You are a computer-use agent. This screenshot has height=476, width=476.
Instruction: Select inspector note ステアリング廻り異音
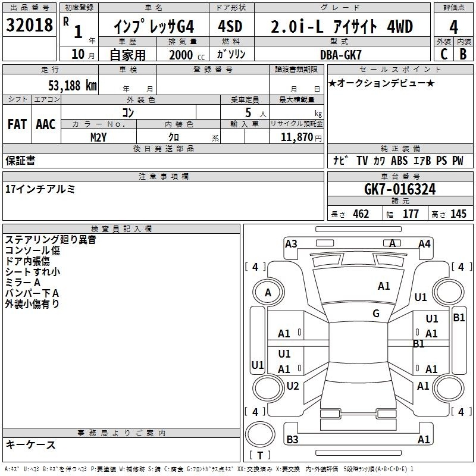51,240
